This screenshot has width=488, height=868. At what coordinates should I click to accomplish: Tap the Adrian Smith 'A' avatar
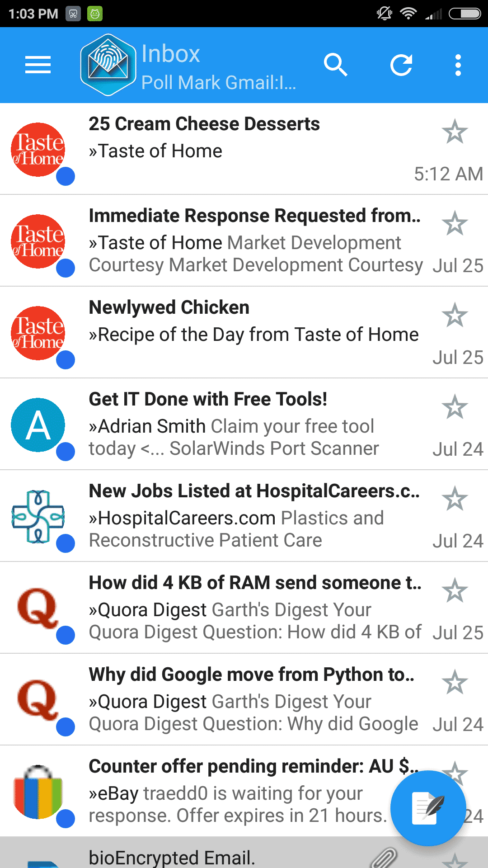point(38,425)
